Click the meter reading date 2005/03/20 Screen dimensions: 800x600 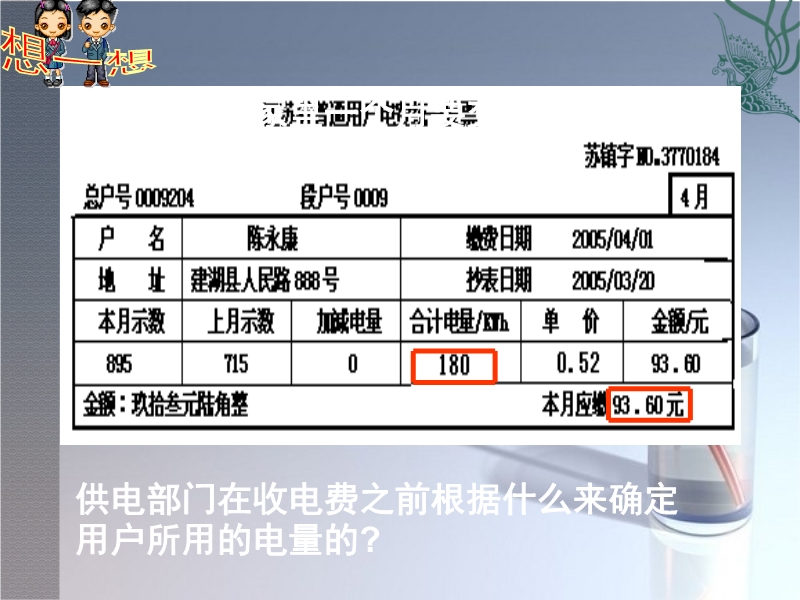(x=613, y=279)
